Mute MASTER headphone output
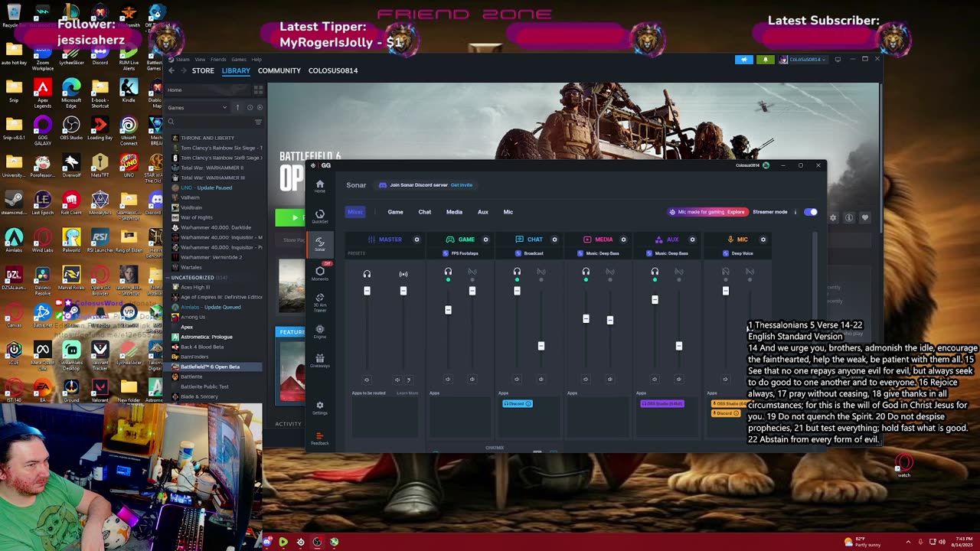Image resolution: width=980 pixels, height=551 pixels. (367, 379)
